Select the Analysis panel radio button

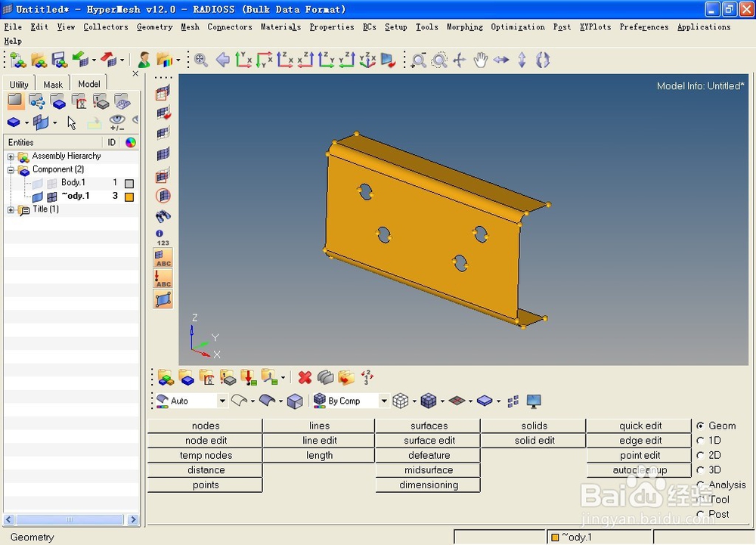[700, 485]
